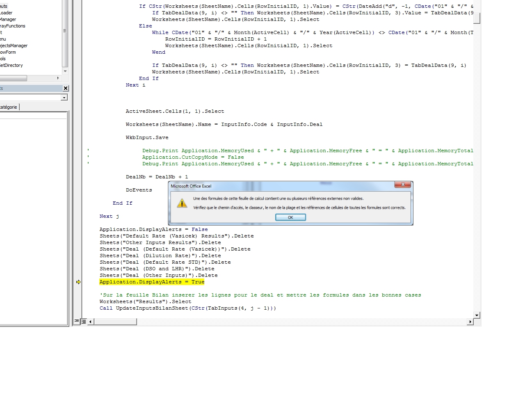Select the catégorie tab in Properties panel

pos(9,107)
